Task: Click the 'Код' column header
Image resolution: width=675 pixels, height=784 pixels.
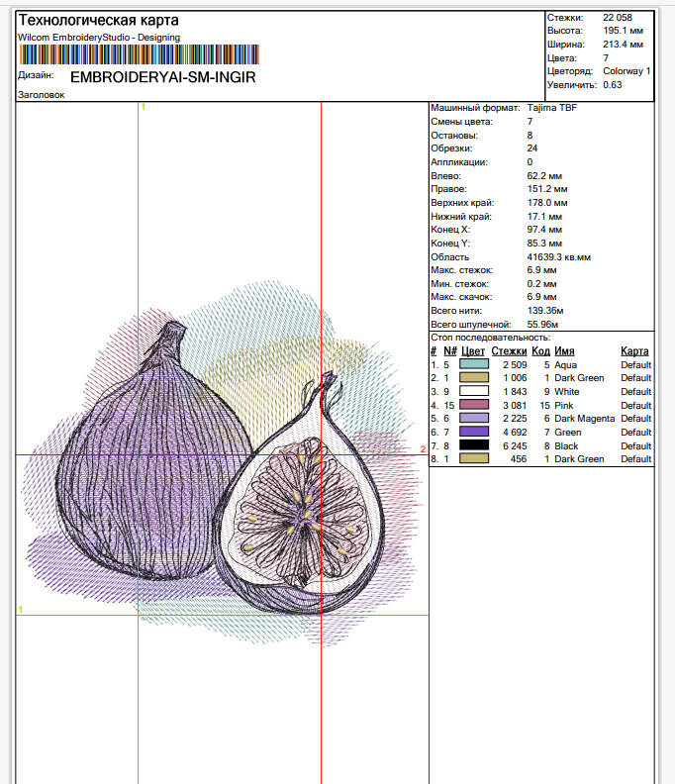Action: coord(540,351)
